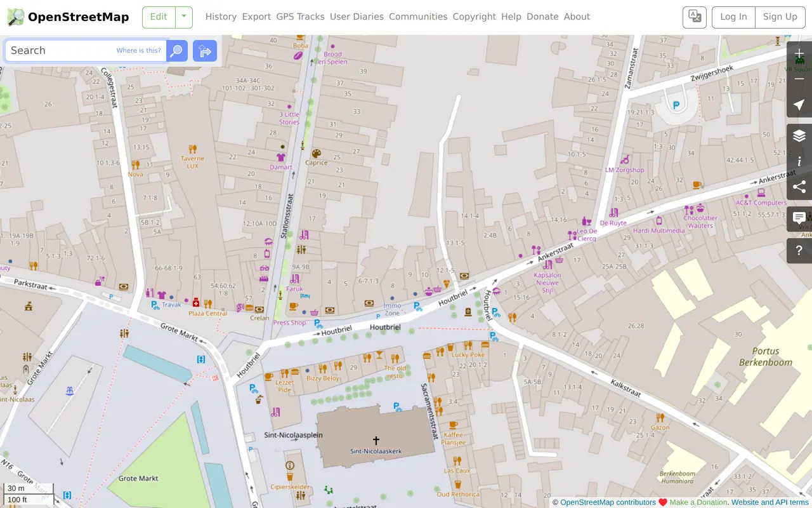Add a note to the map
This screenshot has height=508, width=812.
799,218
